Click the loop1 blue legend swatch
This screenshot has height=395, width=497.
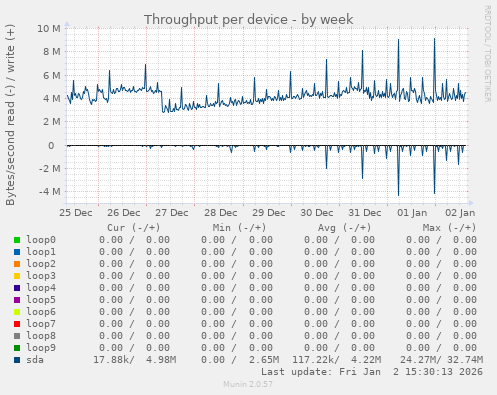click(x=17, y=252)
